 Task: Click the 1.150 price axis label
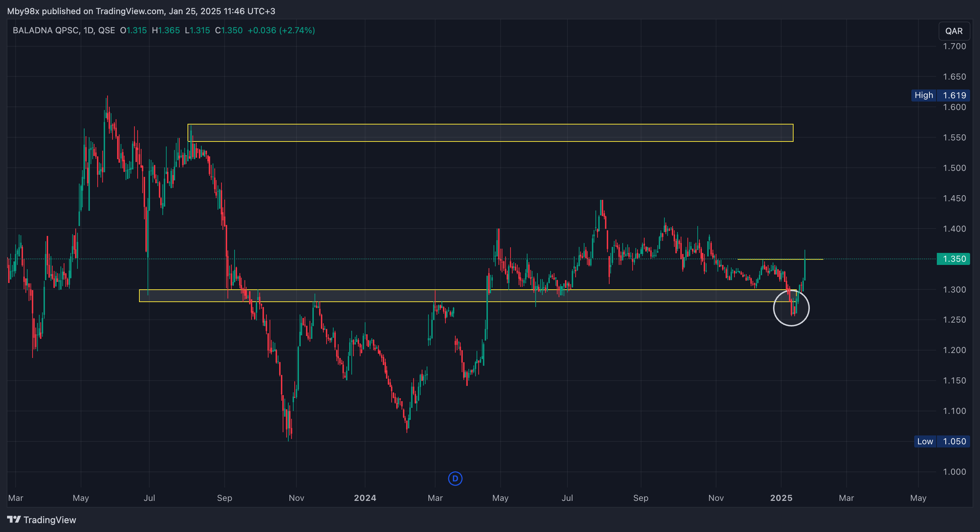click(954, 381)
